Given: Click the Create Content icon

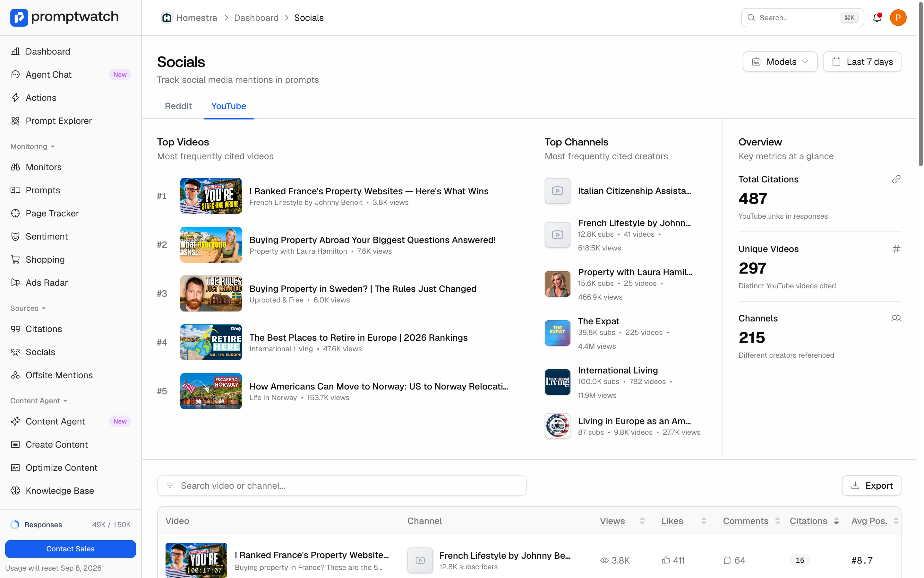Looking at the screenshot, I should click(x=16, y=444).
